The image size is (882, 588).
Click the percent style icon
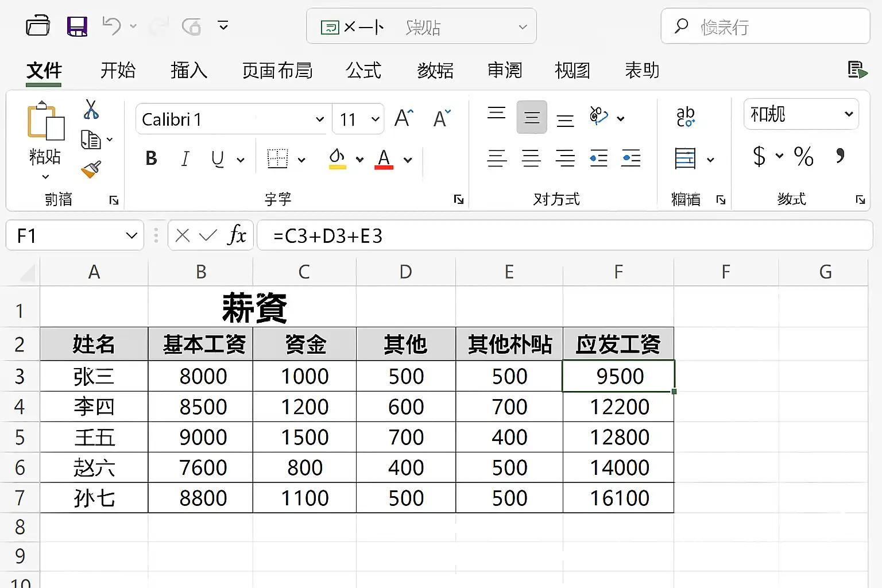coord(803,156)
